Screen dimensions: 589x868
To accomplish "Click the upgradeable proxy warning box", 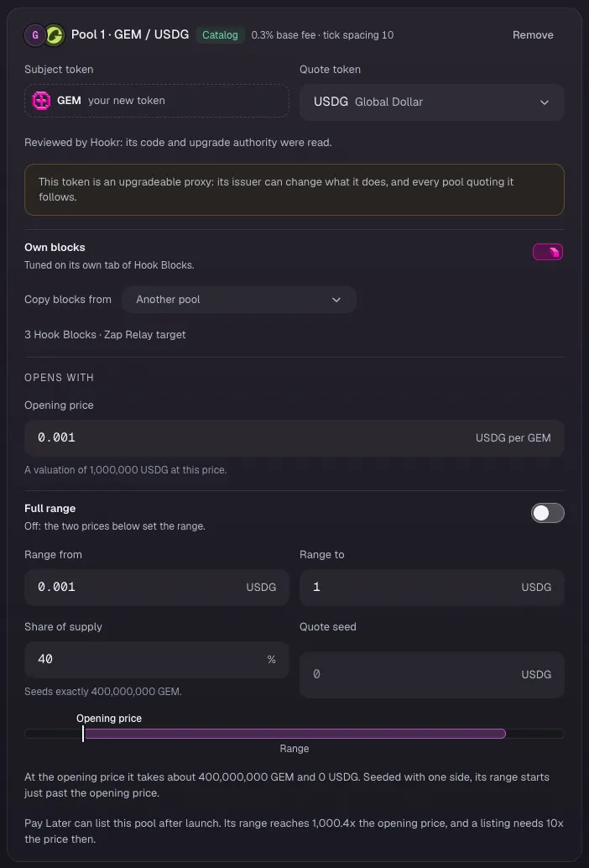I will (294, 190).
